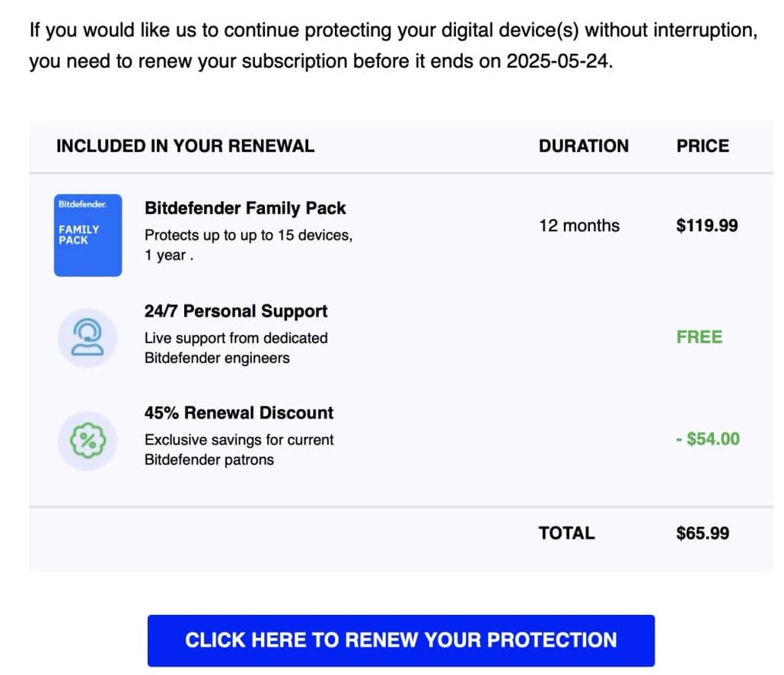The image size is (784, 675).
Task: Click the Bitdefender Family Pack product icon
Action: (88, 234)
